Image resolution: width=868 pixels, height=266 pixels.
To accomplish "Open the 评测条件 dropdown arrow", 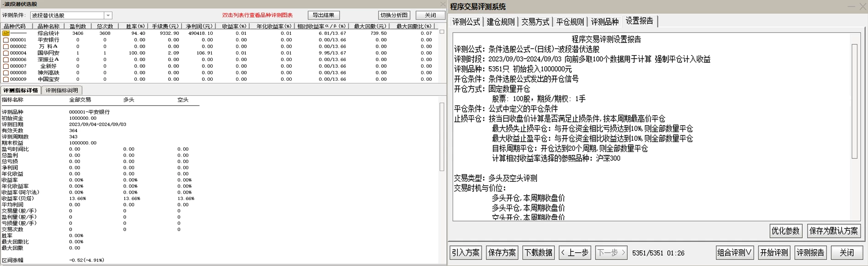I will point(108,16).
